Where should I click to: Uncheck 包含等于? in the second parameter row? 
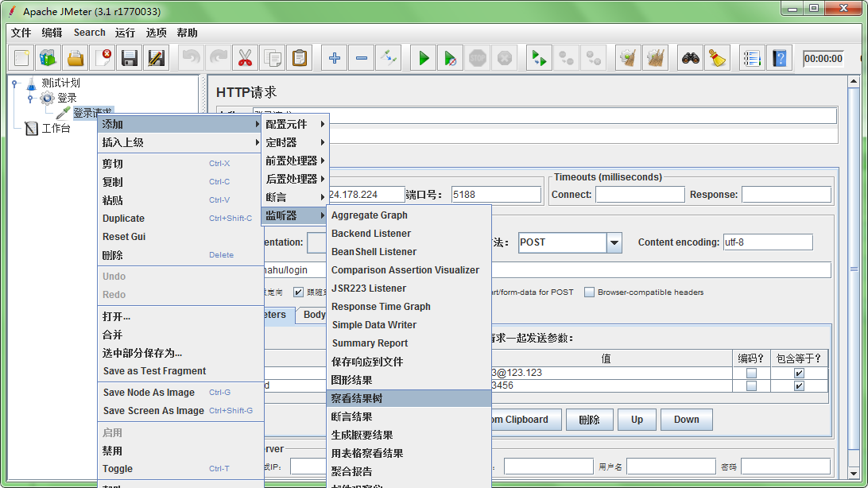(x=799, y=386)
